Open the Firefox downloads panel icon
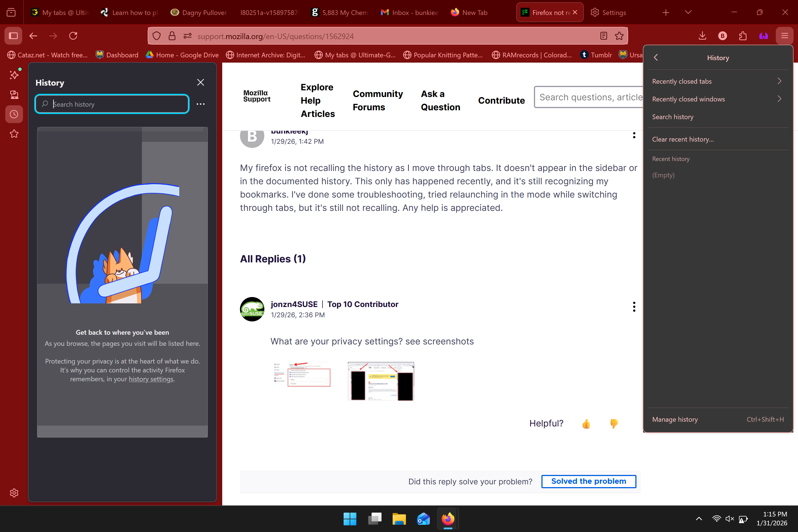798x532 pixels. point(702,36)
